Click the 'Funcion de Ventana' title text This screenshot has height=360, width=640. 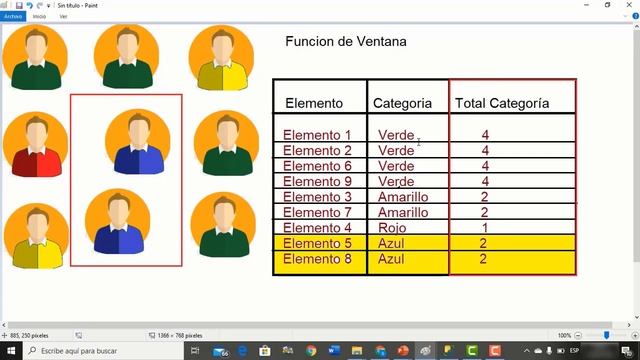coord(346,42)
